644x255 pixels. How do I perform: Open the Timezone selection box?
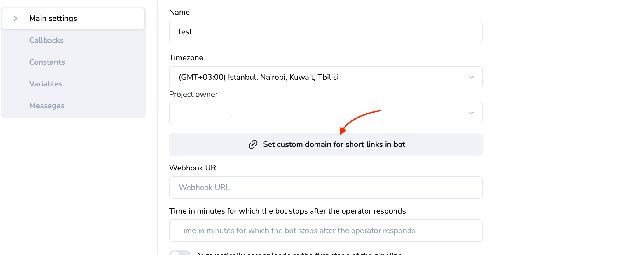point(319,77)
